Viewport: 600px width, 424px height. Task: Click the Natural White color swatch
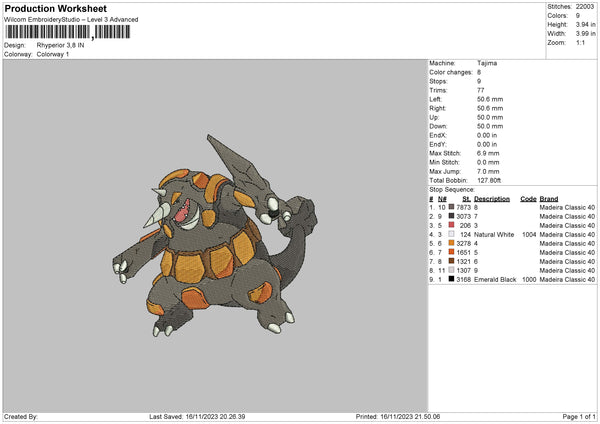click(x=453, y=234)
